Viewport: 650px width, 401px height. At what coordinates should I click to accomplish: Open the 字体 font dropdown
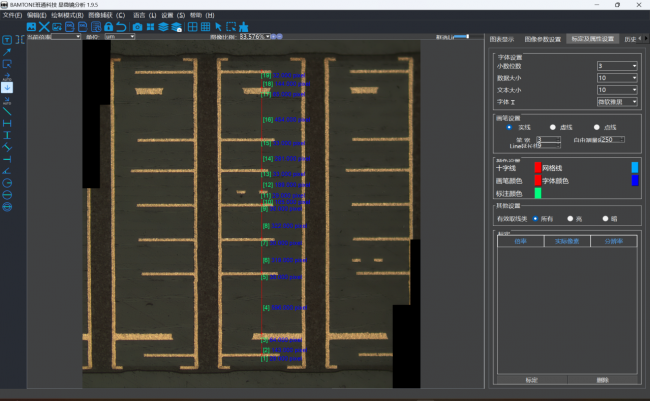click(x=617, y=102)
